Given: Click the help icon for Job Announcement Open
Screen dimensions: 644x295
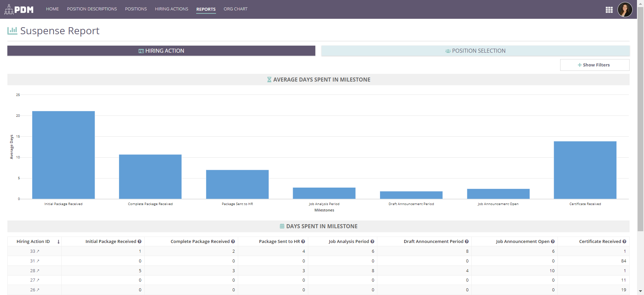Looking at the screenshot, I should click(552, 242).
